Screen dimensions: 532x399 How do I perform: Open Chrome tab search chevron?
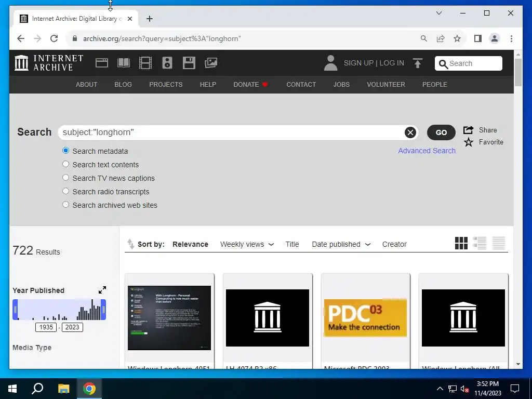click(439, 13)
